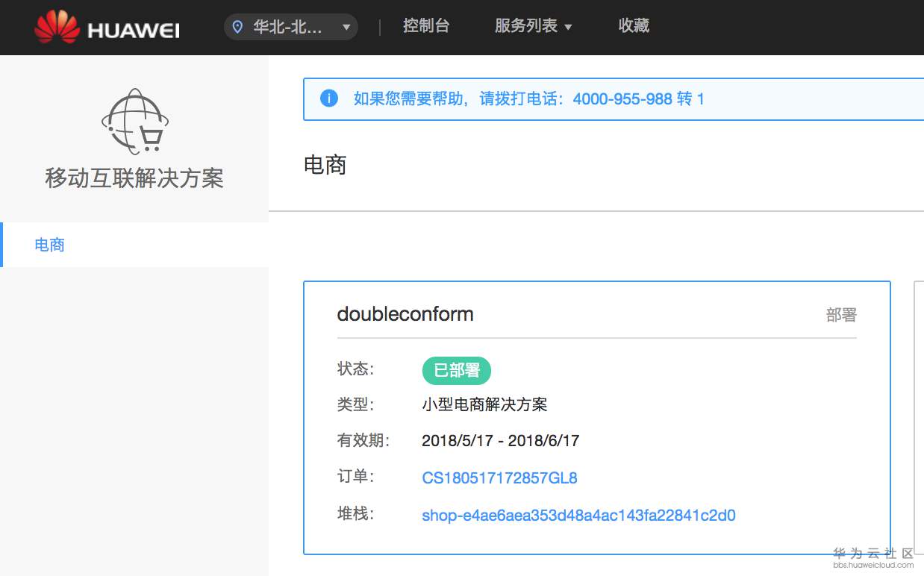Click the mobile internet solution globe icon
The height and width of the screenshot is (576, 924).
pyautogui.click(x=134, y=119)
